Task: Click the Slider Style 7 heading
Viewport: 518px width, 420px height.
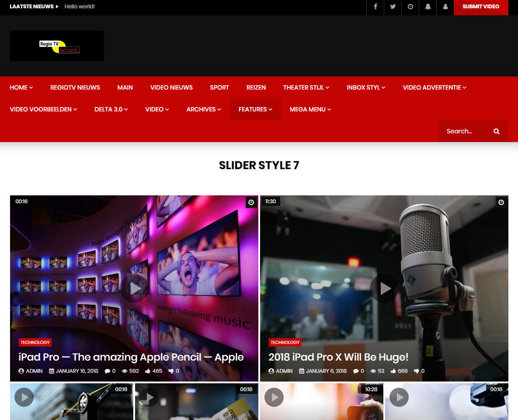Action: [259, 165]
